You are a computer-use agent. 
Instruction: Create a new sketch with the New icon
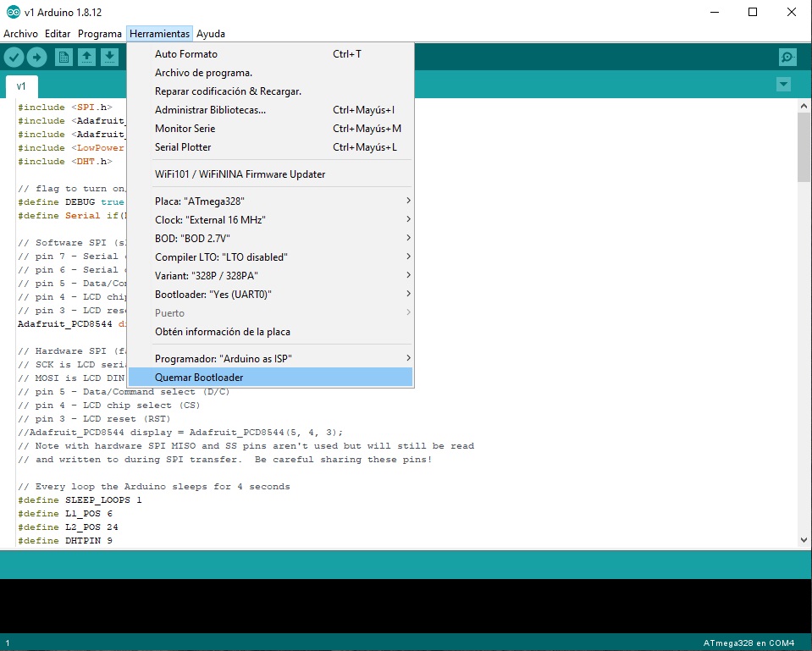click(x=64, y=57)
